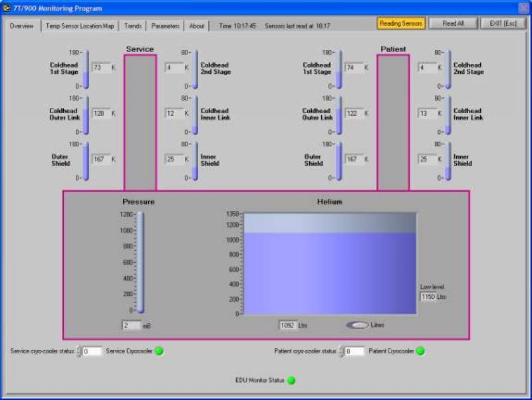532x400 pixels.
Task: Click the pressure reading field showing 2
Action: pyautogui.click(x=132, y=325)
